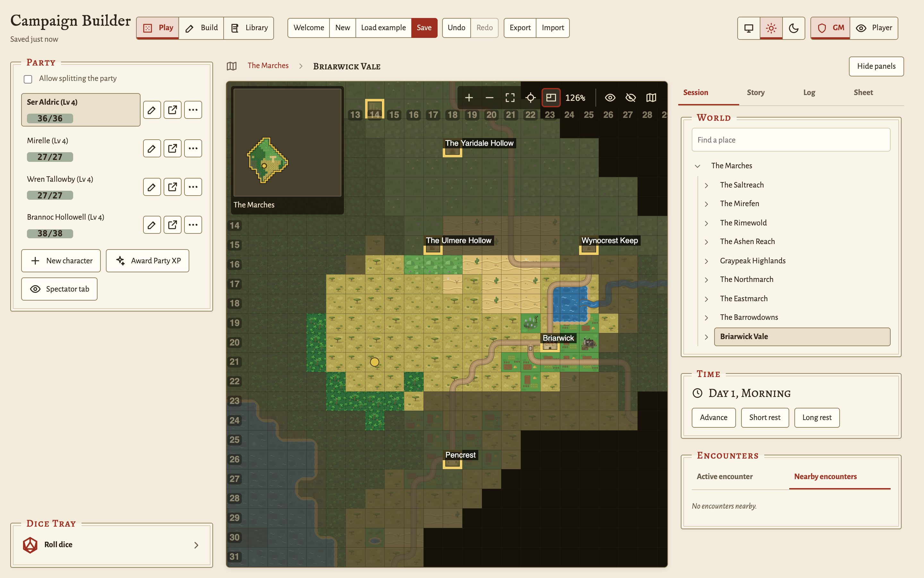Edit Ser Aldric with pencil icon
The width and height of the screenshot is (924, 578).
click(x=152, y=110)
